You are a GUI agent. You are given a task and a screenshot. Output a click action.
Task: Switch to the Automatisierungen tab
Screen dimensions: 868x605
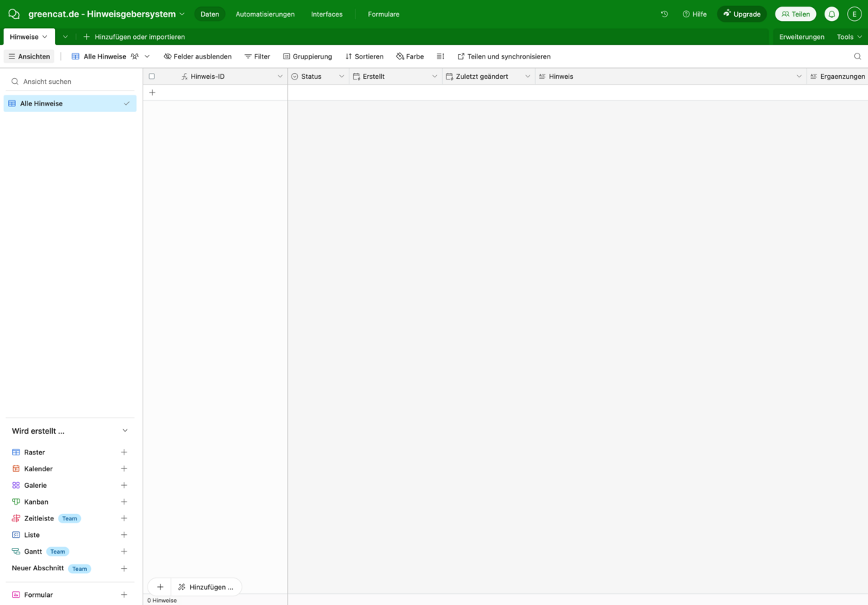[265, 14]
